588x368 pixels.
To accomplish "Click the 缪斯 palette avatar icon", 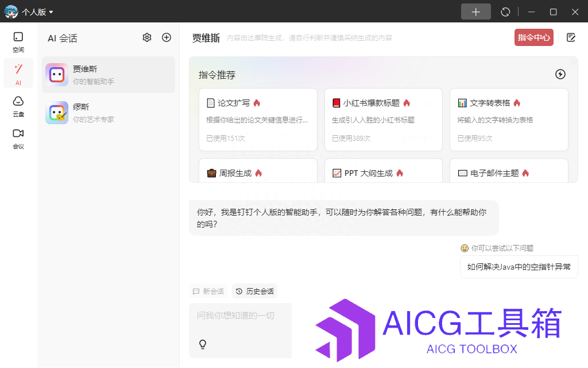I will click(x=57, y=113).
